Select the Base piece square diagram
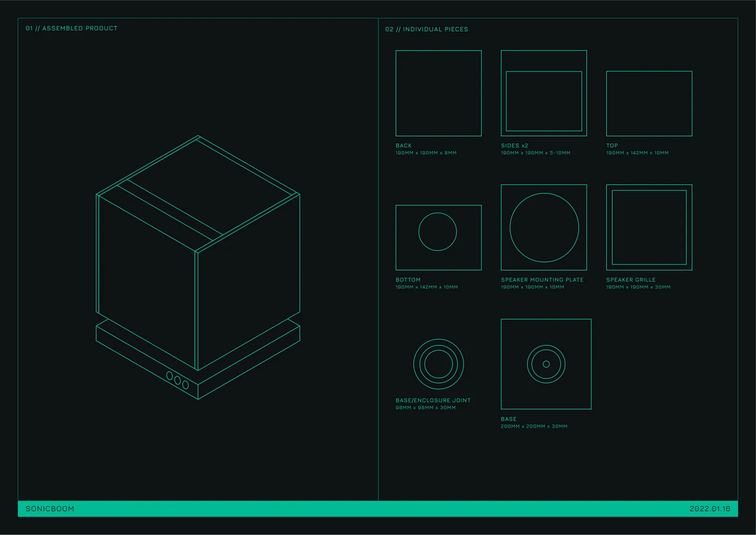 tap(546, 364)
